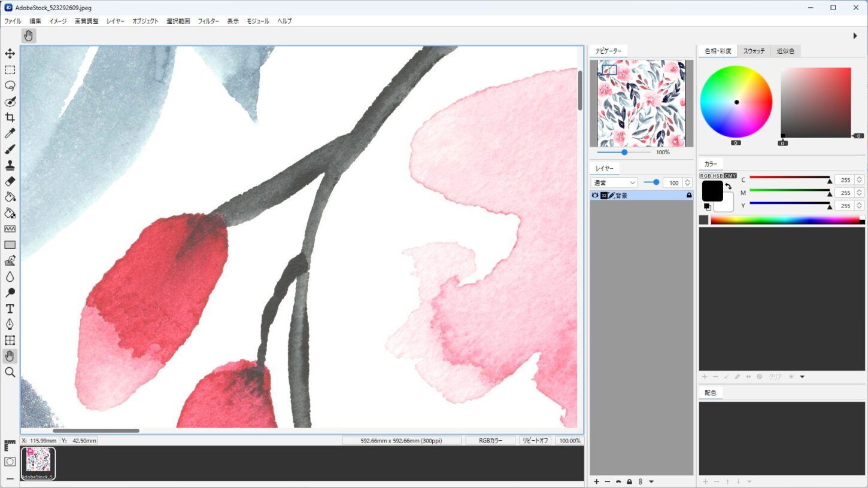868x488 pixels.
Task: Add a new layer with plus button
Action: point(596,481)
